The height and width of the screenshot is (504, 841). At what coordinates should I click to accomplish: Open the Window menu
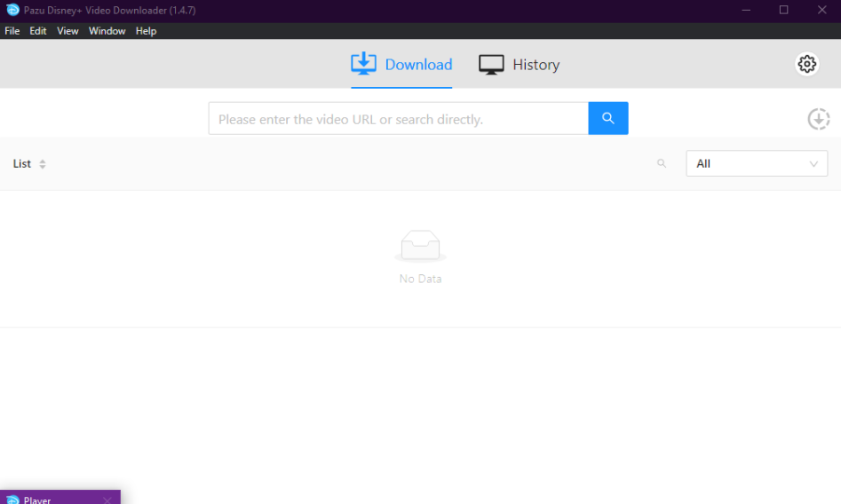107,31
